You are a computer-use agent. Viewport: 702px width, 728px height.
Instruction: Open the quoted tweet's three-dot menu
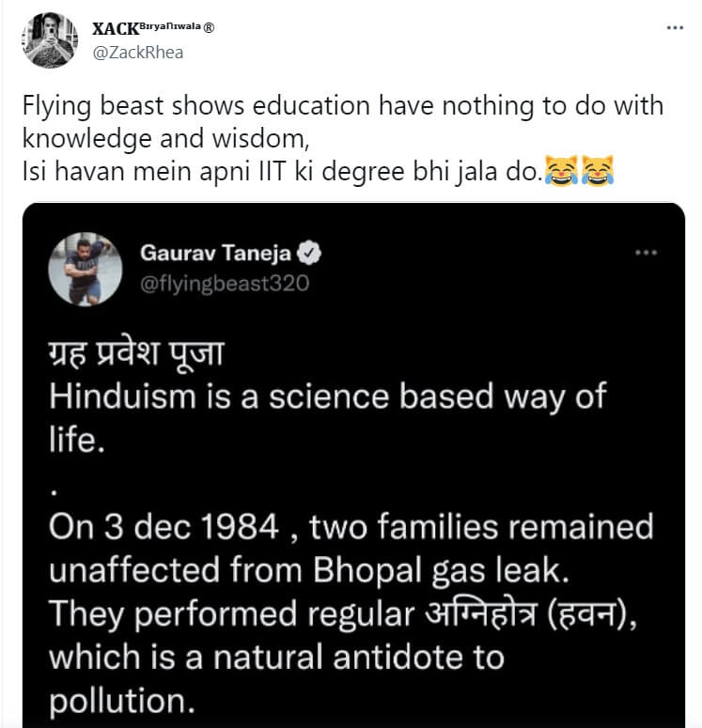click(x=647, y=253)
